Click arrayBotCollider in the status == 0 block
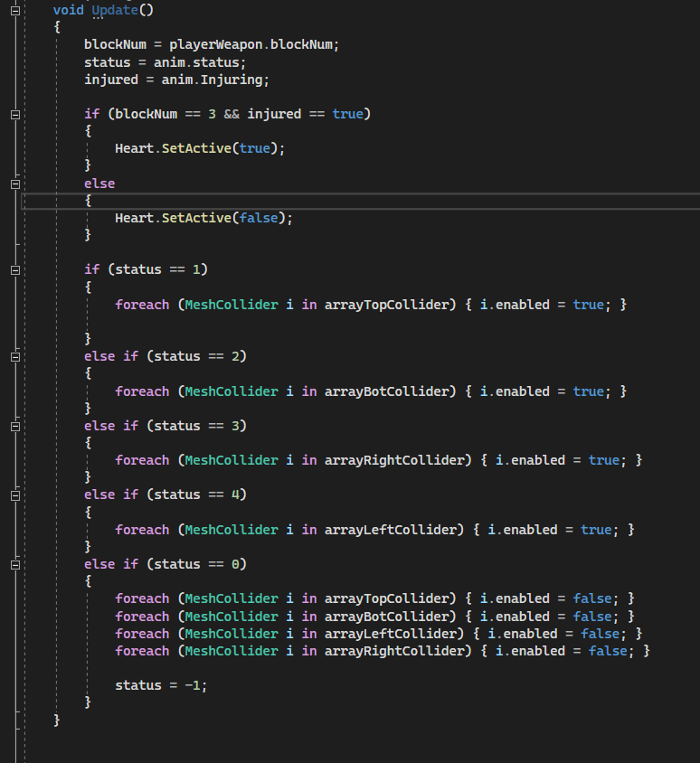The height and width of the screenshot is (763, 700). tap(386, 617)
